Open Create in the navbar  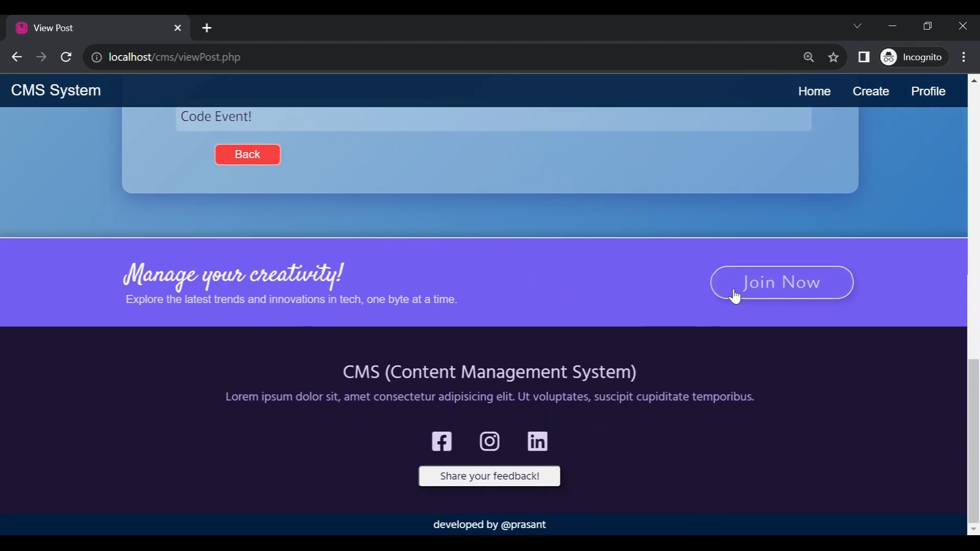tap(871, 91)
